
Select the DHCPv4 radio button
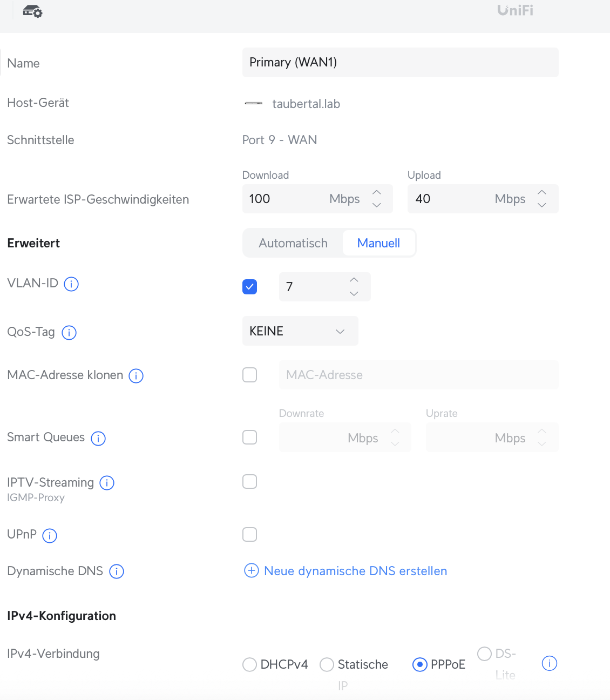click(x=249, y=664)
